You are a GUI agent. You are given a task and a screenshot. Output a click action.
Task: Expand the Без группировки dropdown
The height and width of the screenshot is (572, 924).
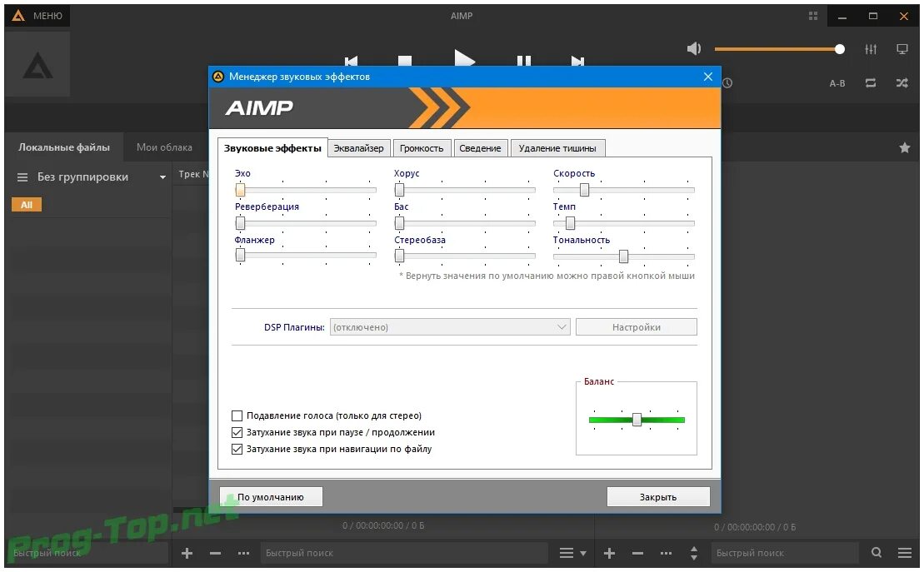162,177
